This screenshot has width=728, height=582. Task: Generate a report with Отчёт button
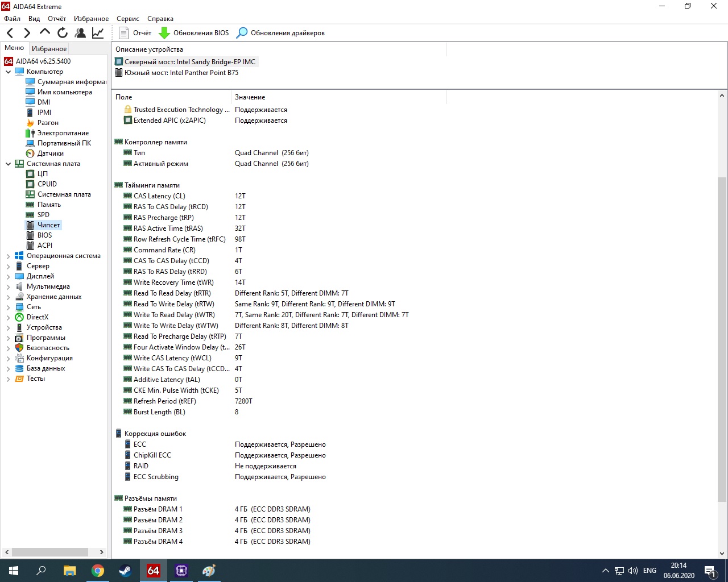(x=135, y=33)
